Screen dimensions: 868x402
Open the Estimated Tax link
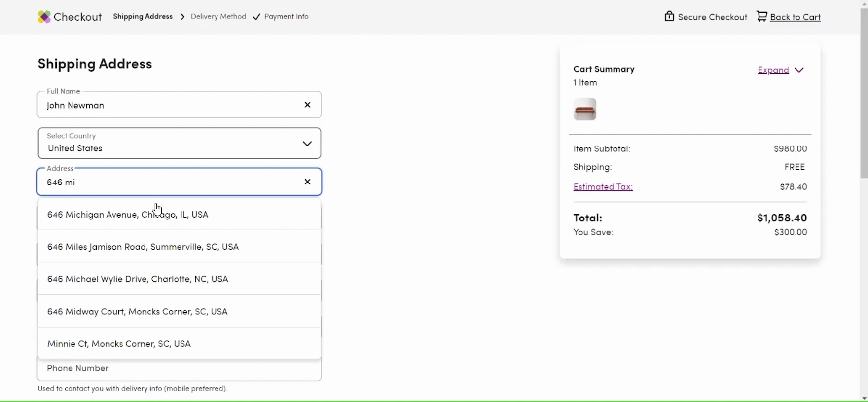click(x=603, y=187)
